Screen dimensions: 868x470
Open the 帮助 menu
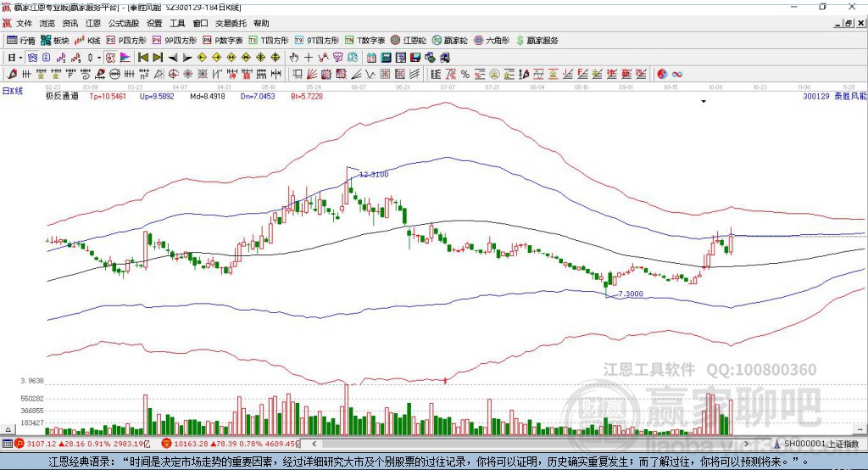pos(261,23)
